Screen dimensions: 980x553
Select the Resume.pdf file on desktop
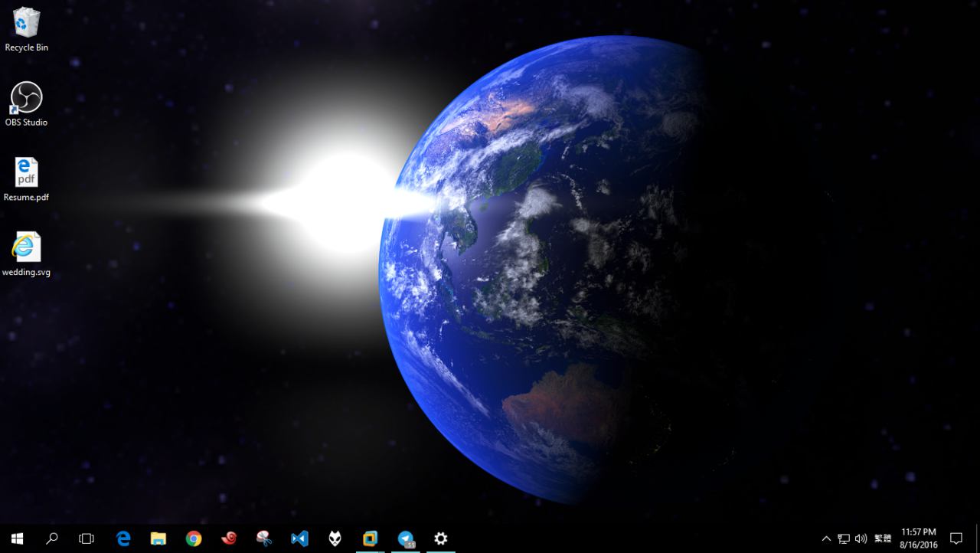coord(26,178)
